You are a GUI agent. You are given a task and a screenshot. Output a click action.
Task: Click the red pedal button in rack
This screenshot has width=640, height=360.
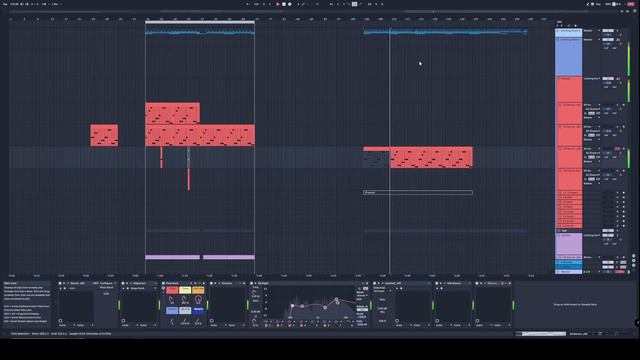pyautogui.click(x=172, y=290)
